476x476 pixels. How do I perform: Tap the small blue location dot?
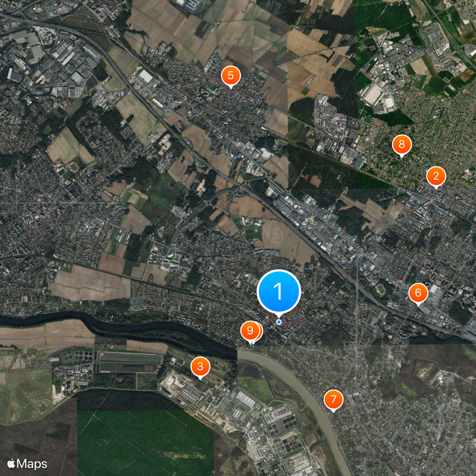tap(278, 322)
